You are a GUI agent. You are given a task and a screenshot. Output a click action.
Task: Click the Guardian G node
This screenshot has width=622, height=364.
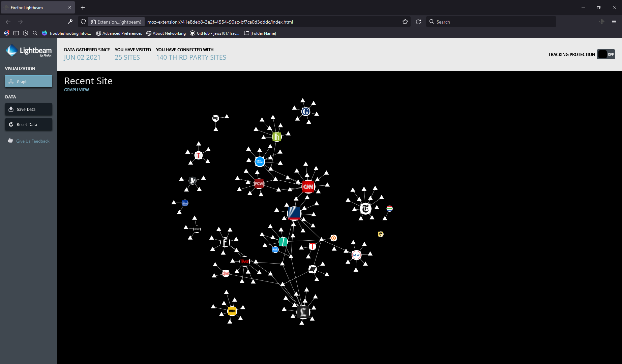coord(306,112)
